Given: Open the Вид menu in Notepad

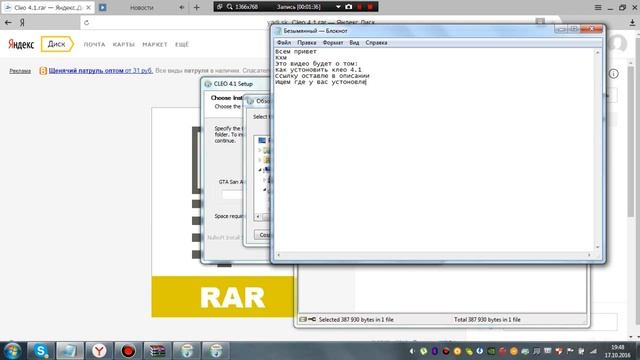Looking at the screenshot, I should 354,42.
